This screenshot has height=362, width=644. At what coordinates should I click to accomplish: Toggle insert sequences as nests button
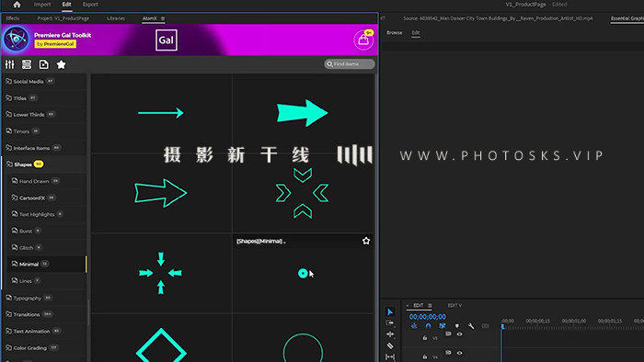(414, 326)
